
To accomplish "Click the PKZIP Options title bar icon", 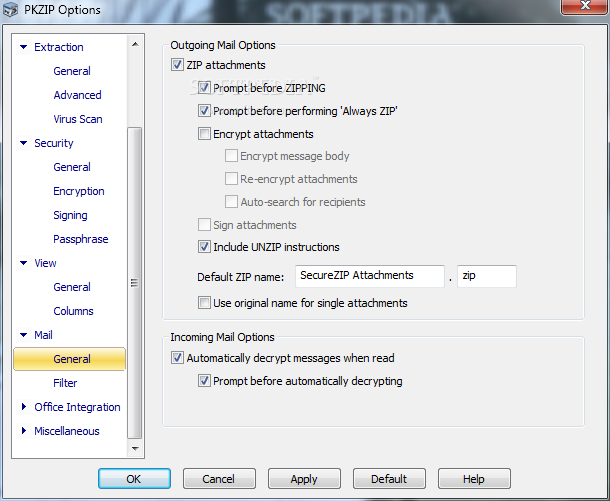I will (11, 10).
